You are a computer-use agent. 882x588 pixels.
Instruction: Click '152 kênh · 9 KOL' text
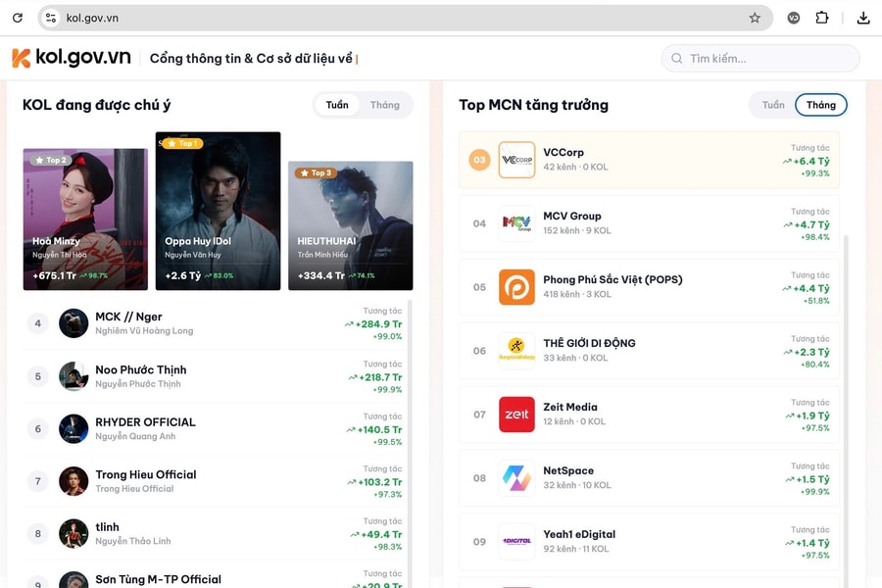pos(576,230)
